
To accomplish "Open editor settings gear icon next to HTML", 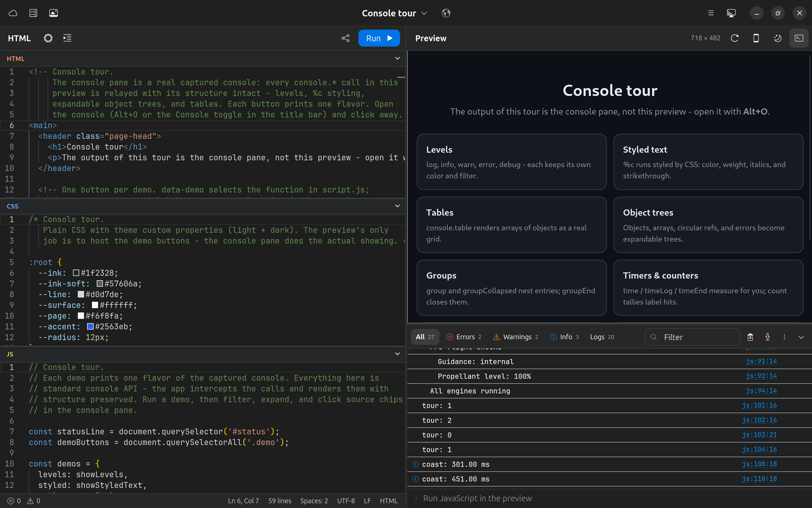I will [48, 38].
